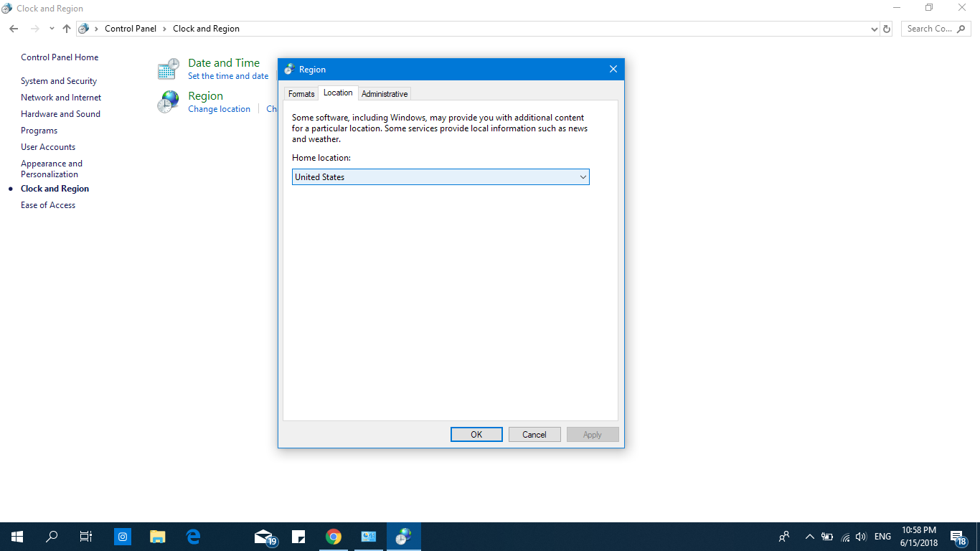Click the volume speaker icon in tray
980x551 pixels.
pos(861,537)
